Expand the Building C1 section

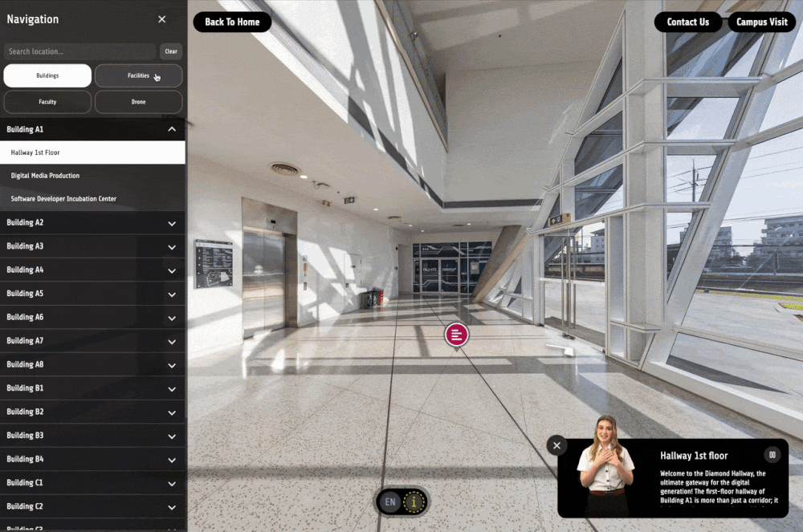click(x=92, y=482)
